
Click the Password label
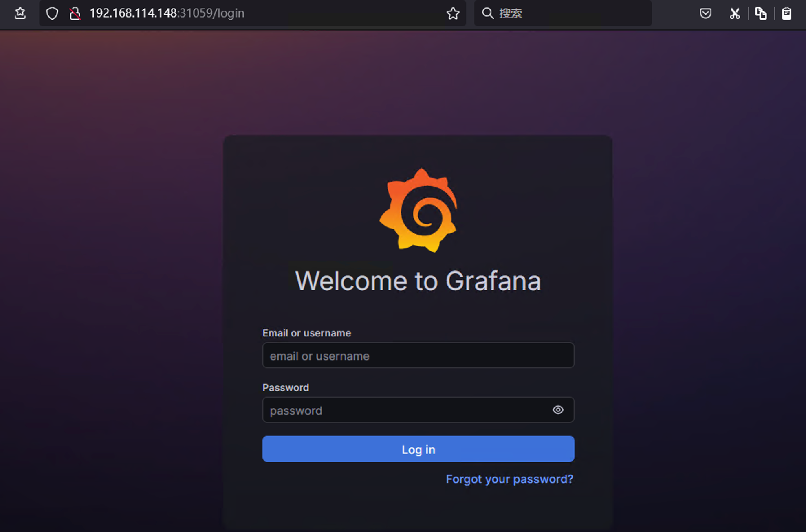point(286,387)
